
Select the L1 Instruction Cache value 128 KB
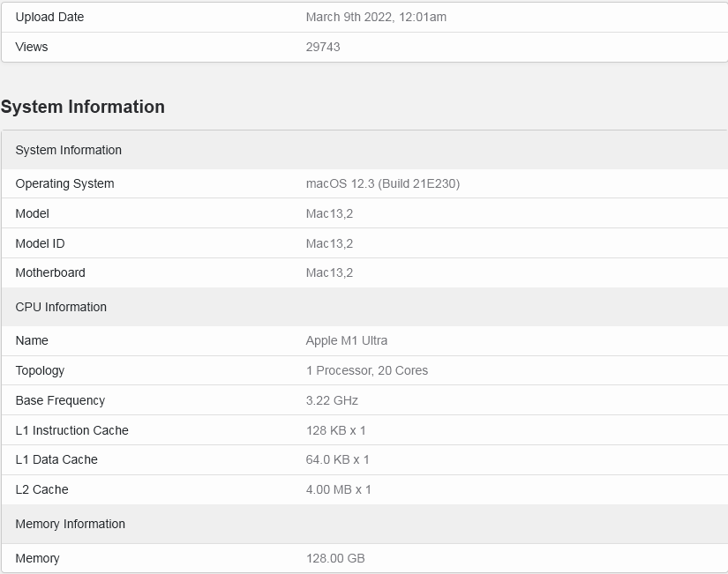pos(336,430)
